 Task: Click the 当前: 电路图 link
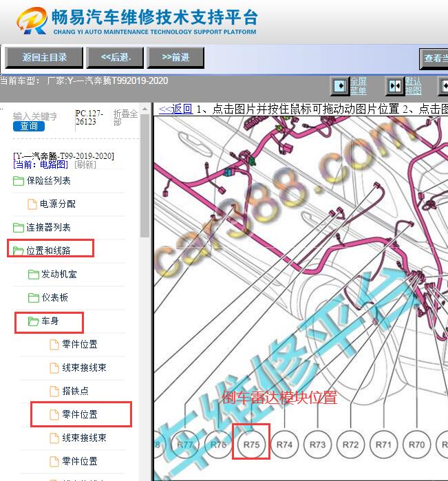pyautogui.click(x=41, y=164)
